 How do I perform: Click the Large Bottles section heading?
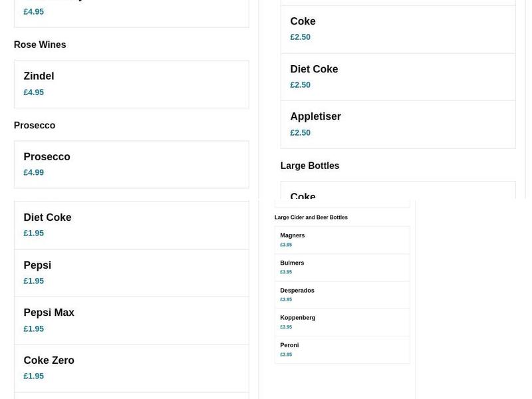coord(310,166)
